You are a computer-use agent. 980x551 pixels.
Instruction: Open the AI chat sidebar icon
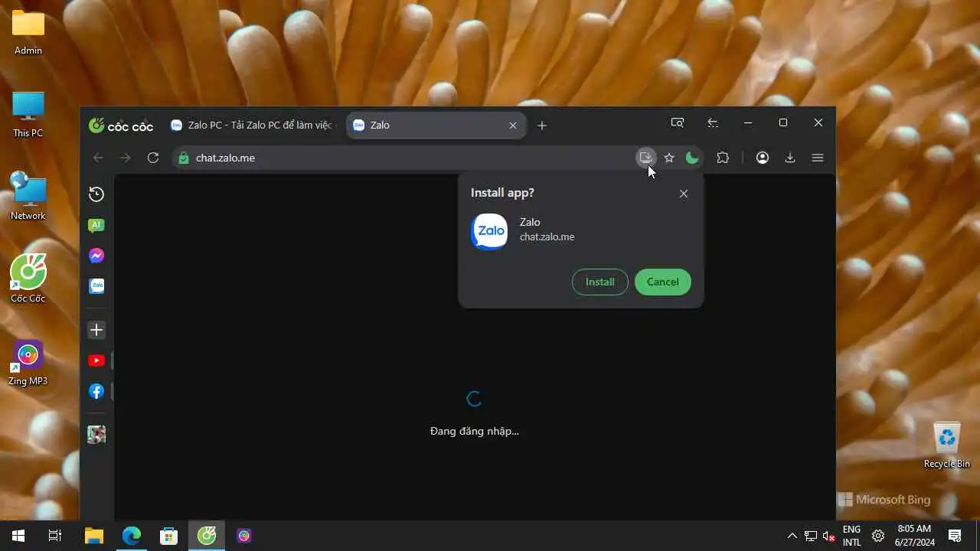[x=96, y=225]
